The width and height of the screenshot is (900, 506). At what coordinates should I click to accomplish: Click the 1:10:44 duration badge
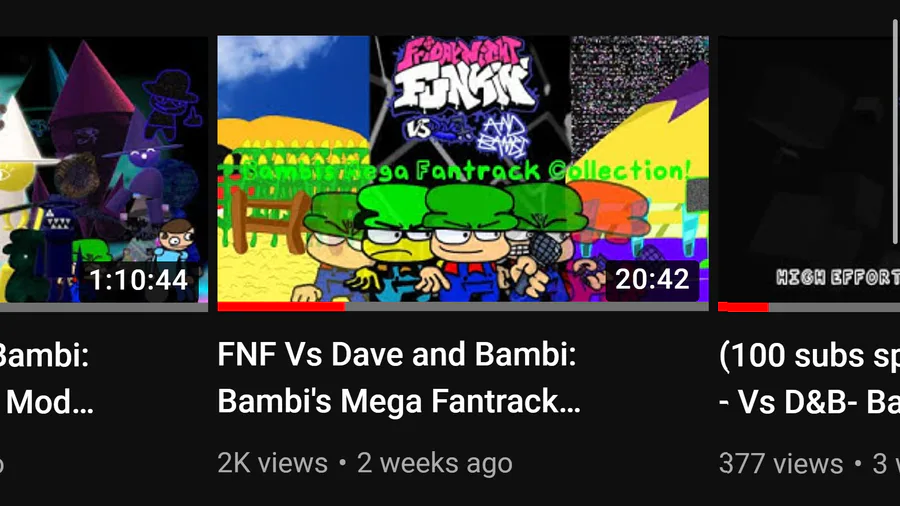pos(138,281)
